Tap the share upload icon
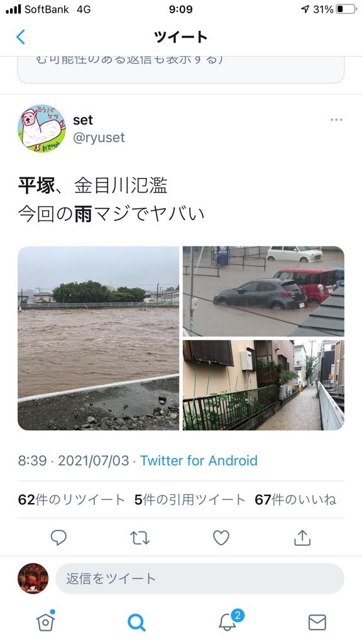The image size is (362, 644). pos(302,537)
